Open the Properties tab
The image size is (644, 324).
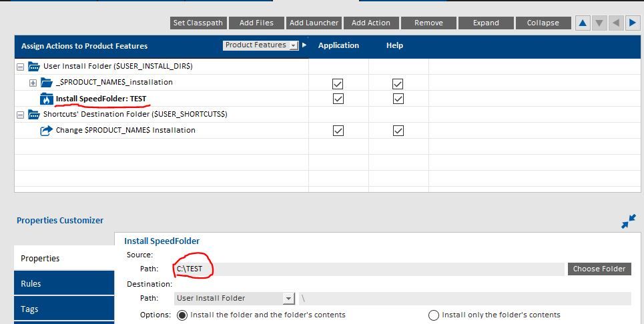[64, 258]
